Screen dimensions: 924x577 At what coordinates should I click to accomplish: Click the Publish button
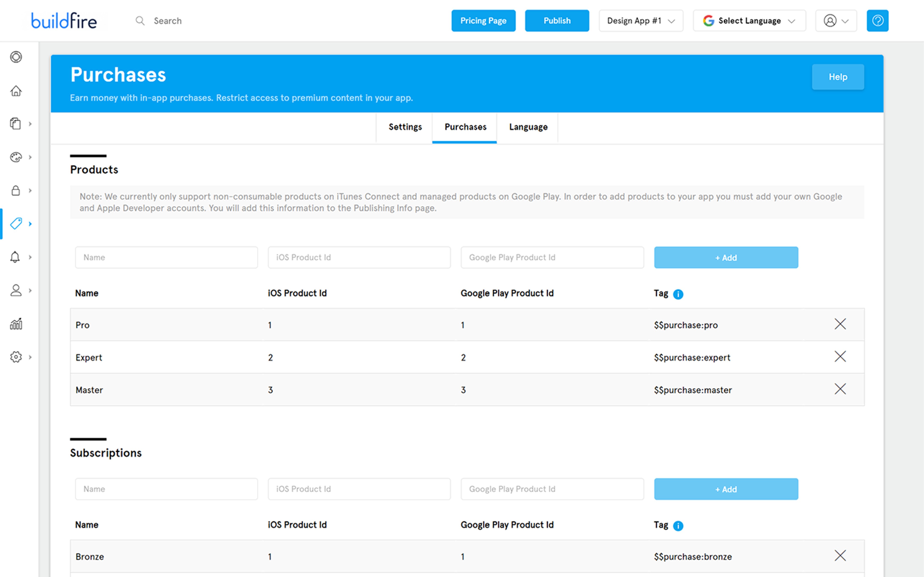click(x=557, y=21)
